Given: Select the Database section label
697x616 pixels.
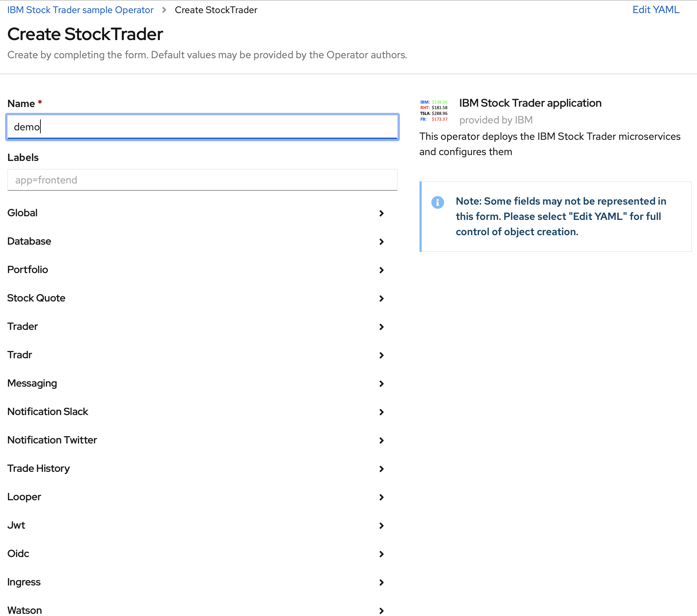Looking at the screenshot, I should [29, 241].
